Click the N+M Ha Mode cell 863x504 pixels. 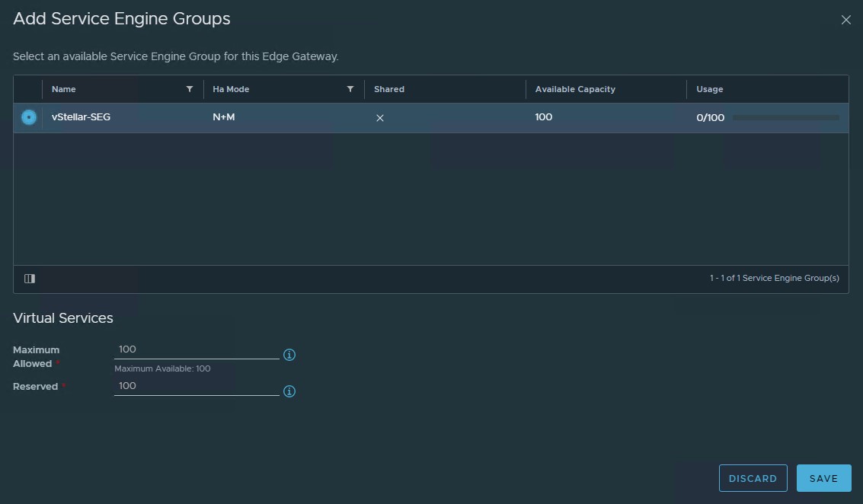coord(223,117)
